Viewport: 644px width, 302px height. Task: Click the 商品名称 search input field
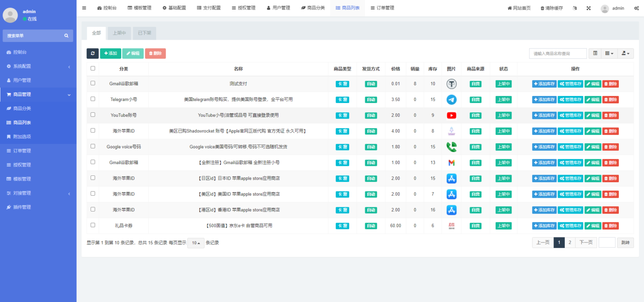(x=558, y=54)
